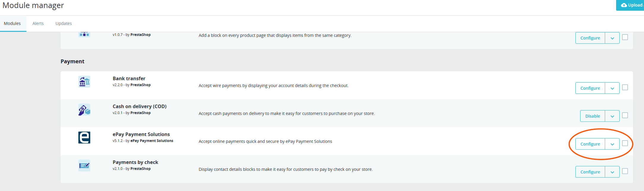Tick the Payments by check checkbox
This screenshot has width=644, height=191.
(x=625, y=171)
